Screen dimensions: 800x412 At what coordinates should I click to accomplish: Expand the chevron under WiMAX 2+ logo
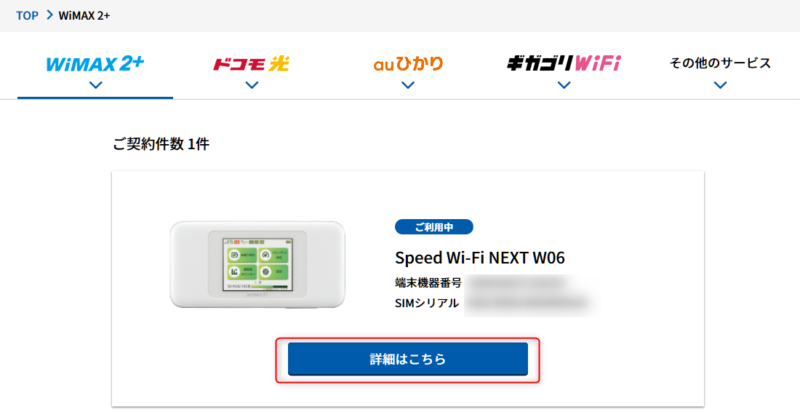tap(95, 86)
